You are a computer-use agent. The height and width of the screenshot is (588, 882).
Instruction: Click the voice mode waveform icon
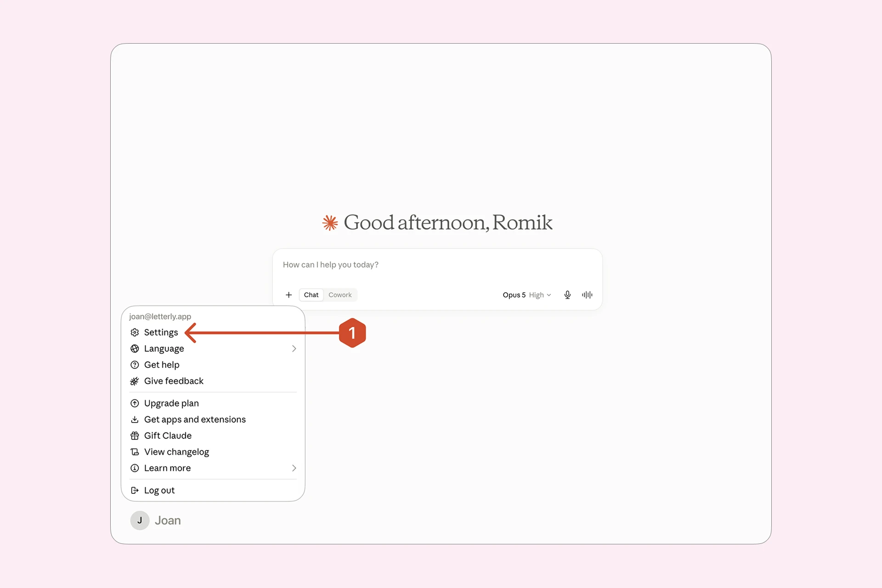click(587, 295)
